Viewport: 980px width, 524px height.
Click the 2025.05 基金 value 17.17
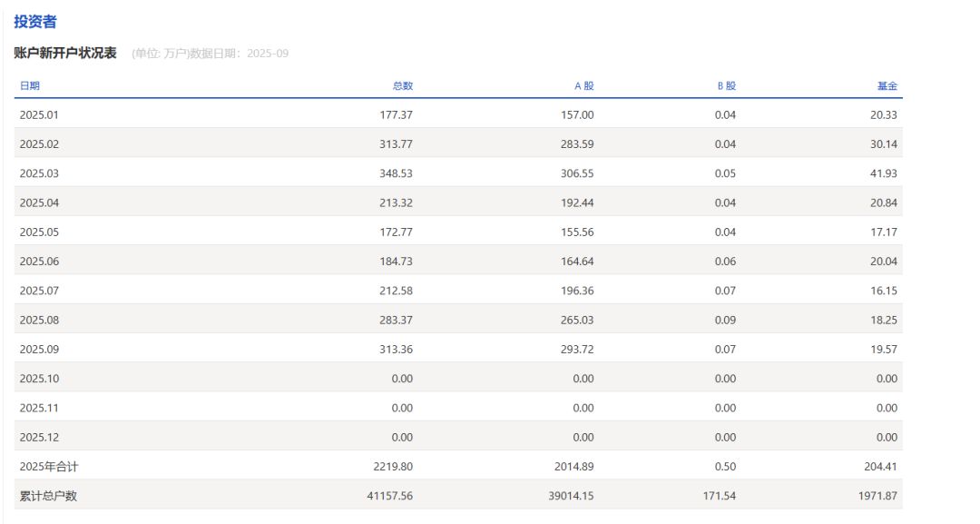coord(883,232)
